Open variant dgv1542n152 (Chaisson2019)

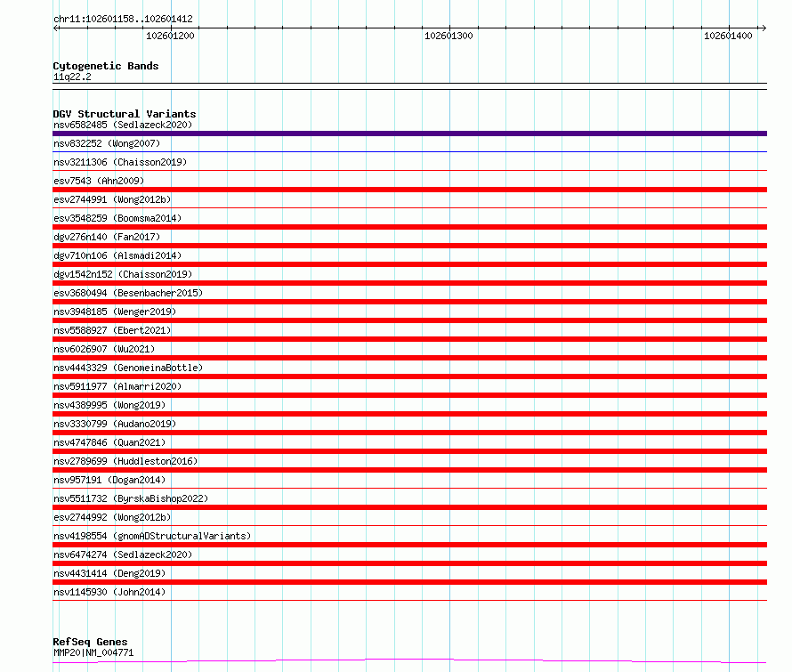tap(123, 274)
